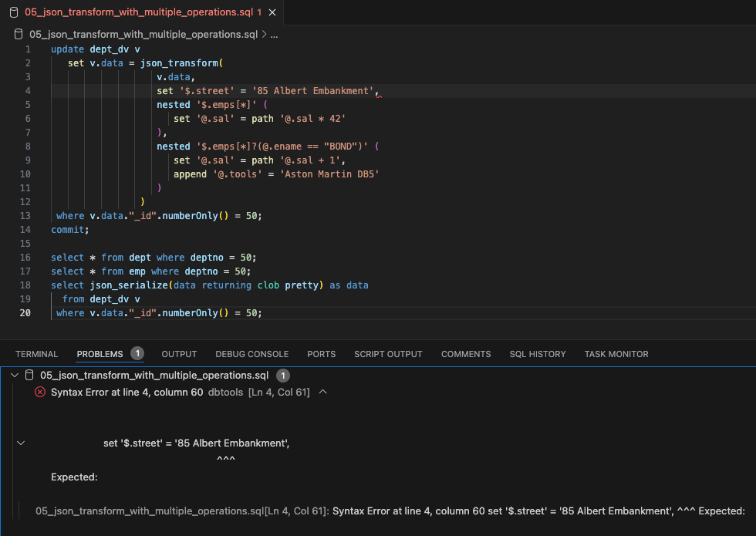Screen dimensions: 756x536
Task: Click line number 13 in the gutter
Action: (25, 215)
